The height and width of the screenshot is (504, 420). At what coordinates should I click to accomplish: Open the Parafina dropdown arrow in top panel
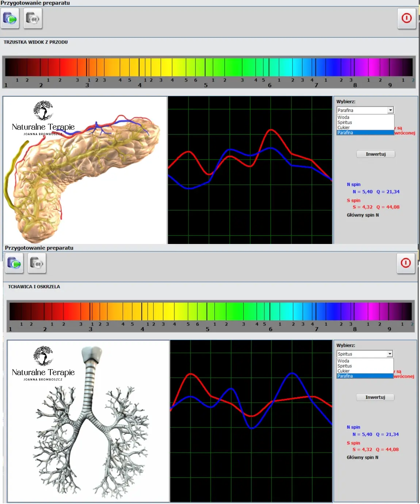coord(390,110)
